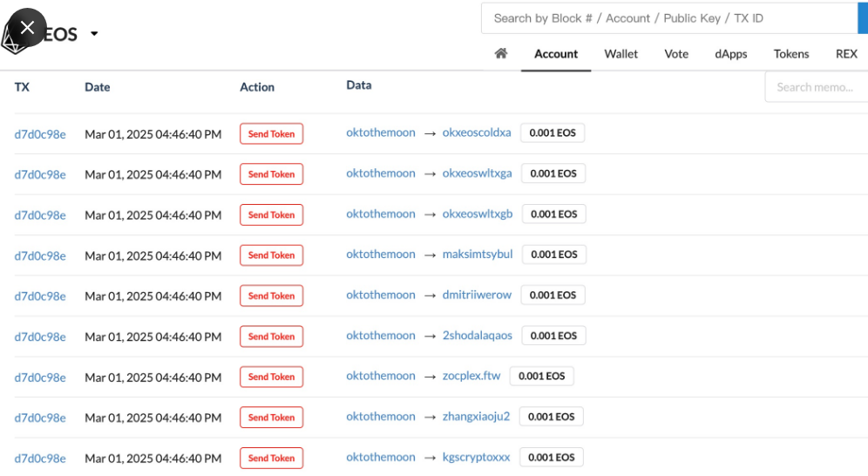The width and height of the screenshot is (868, 476).
Task: Open transaction d7d0c98e in 2shodalaqaos row
Action: click(40, 337)
